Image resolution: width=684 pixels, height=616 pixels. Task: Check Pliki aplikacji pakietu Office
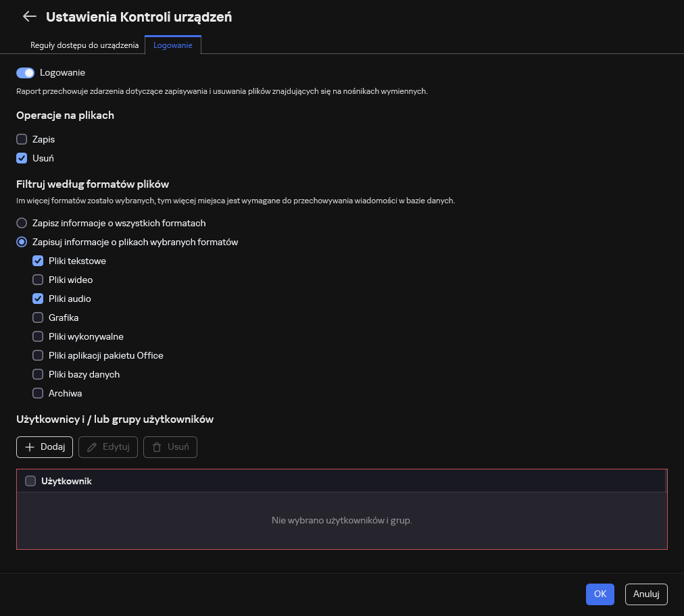coord(38,355)
